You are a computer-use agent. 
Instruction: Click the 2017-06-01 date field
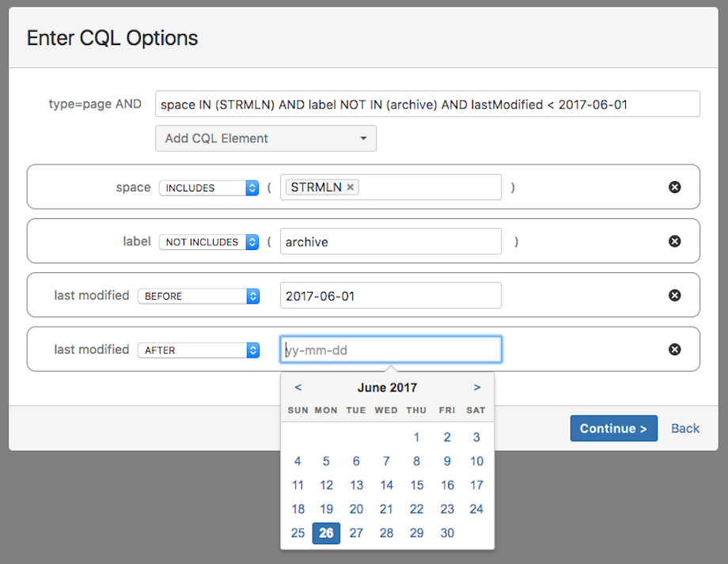391,296
